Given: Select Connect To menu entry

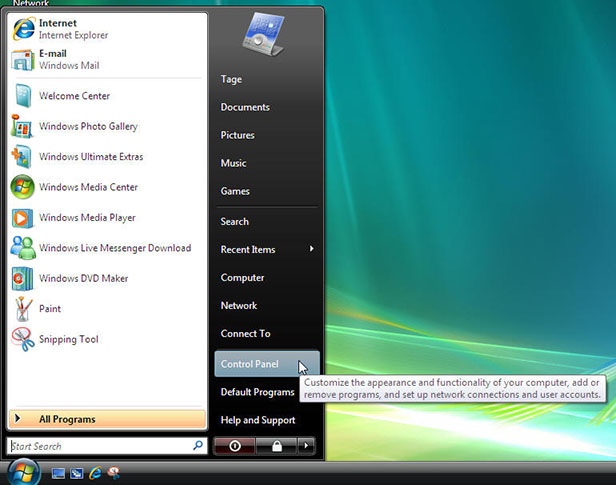Looking at the screenshot, I should pos(246,333).
